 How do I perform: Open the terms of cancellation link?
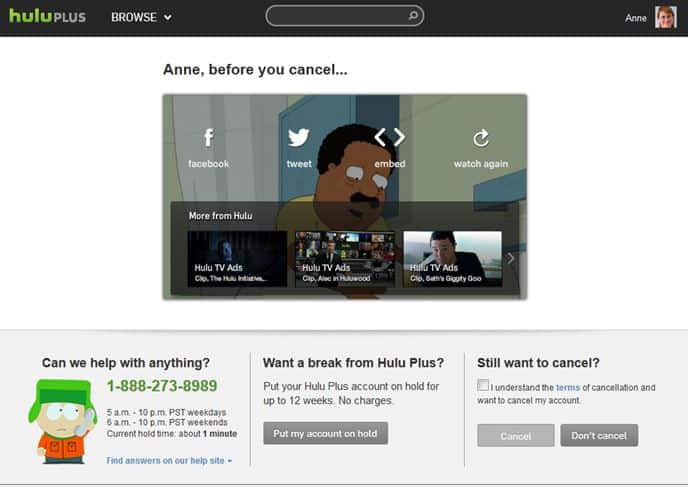coord(568,387)
